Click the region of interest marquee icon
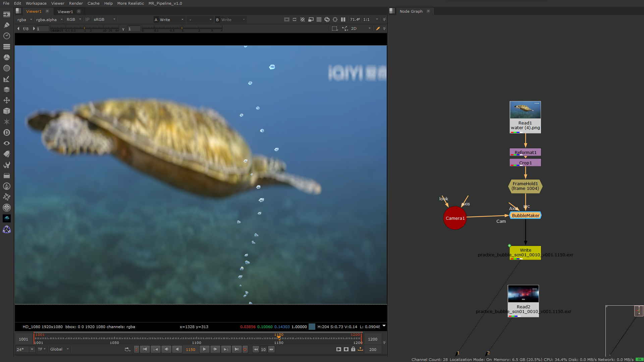The image size is (644, 362). pos(334,29)
